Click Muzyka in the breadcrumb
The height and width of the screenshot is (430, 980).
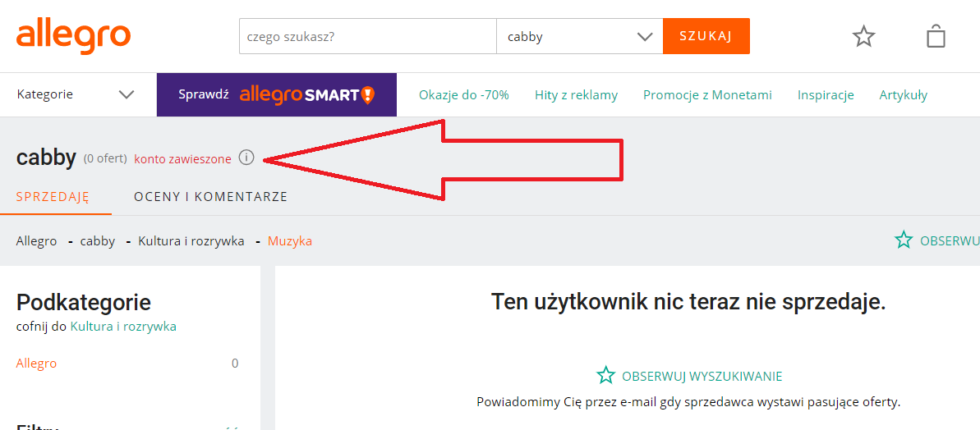pyautogui.click(x=290, y=241)
